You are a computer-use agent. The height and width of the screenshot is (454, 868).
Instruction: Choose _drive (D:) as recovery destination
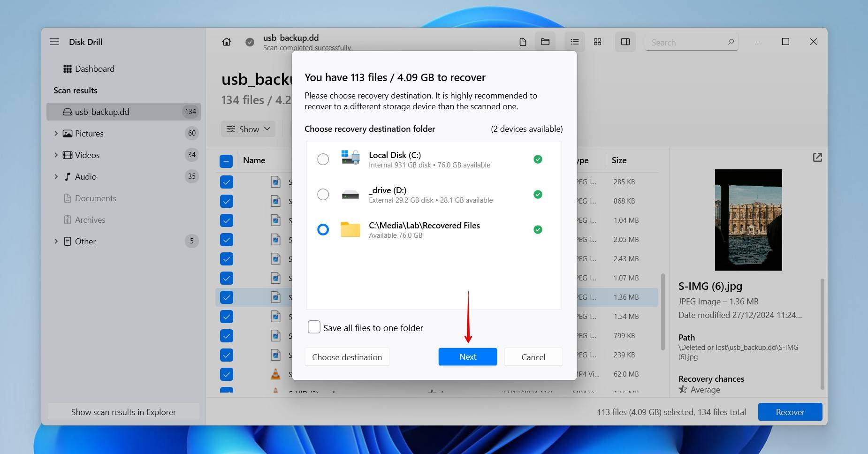323,194
